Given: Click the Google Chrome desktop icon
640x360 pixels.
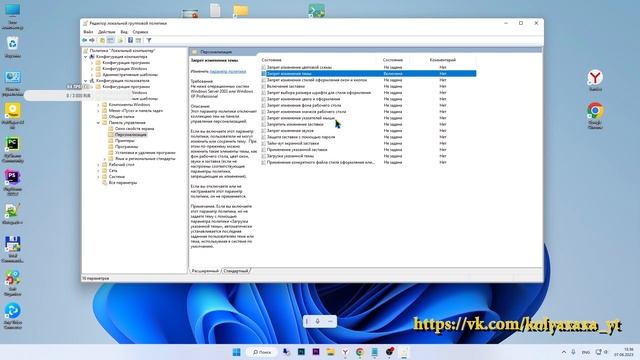Looking at the screenshot, I should (595, 111).
